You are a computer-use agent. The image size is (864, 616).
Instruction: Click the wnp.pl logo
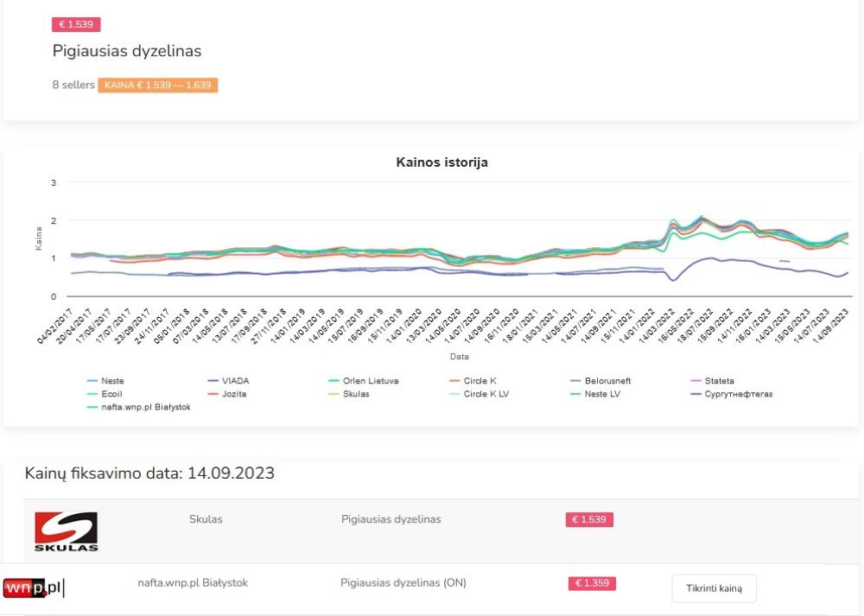(34, 588)
